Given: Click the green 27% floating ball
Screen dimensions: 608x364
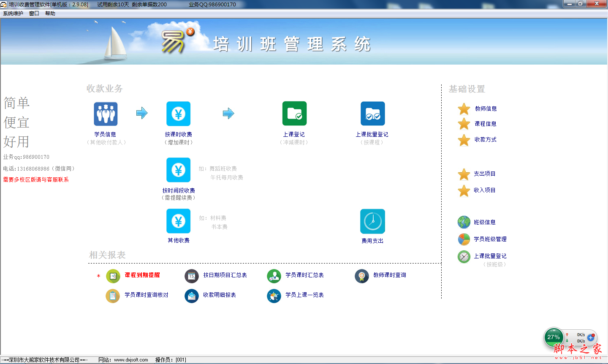Looking at the screenshot, I should [x=554, y=337].
